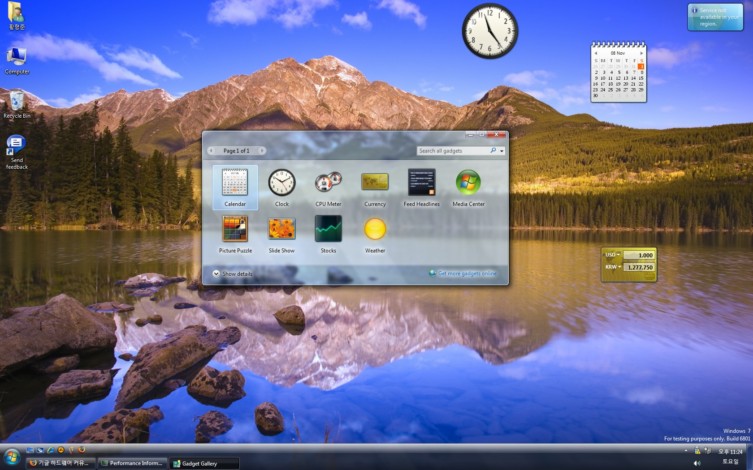Click day 30 on calendar gadget

[x=595, y=96]
